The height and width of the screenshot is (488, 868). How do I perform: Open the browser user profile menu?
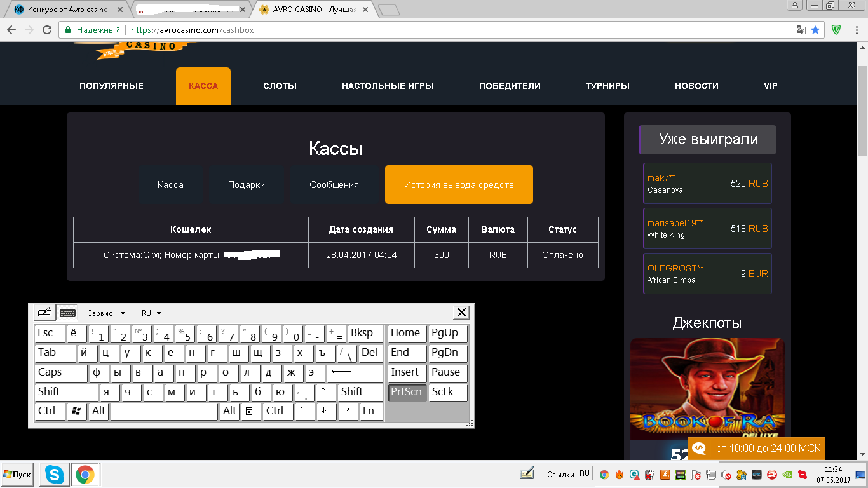[794, 6]
